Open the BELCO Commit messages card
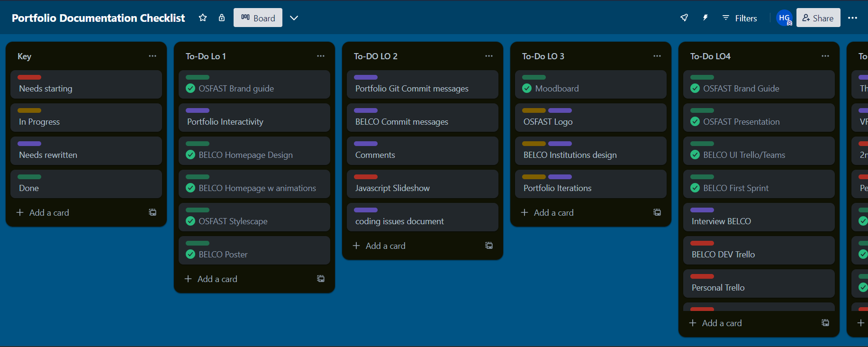 point(423,118)
